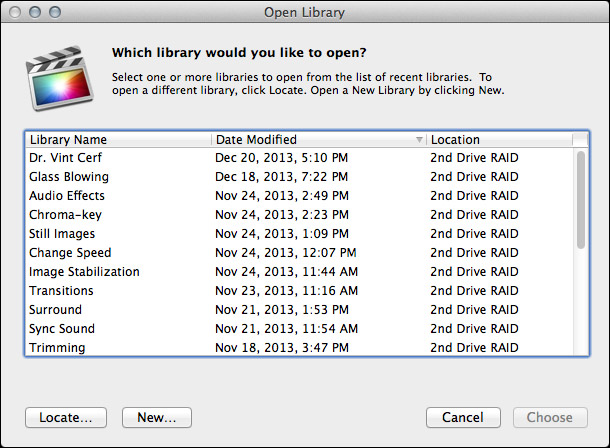
Task: Click the Locate... button
Action: pos(66,418)
